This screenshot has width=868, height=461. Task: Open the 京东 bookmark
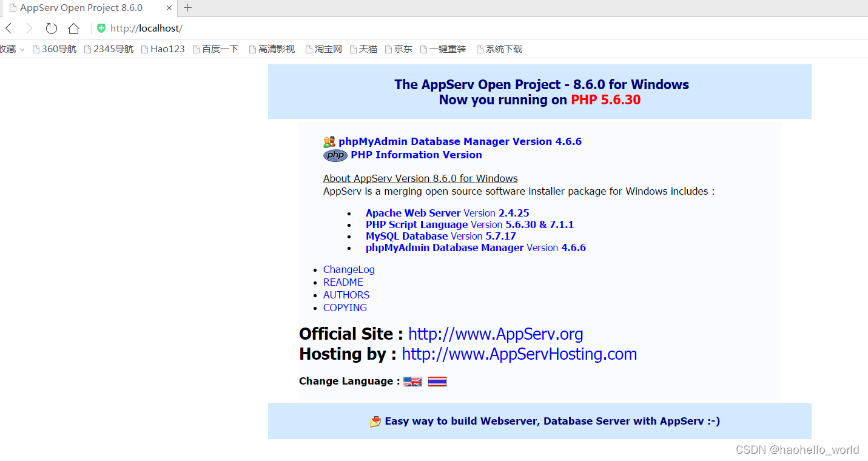point(402,49)
